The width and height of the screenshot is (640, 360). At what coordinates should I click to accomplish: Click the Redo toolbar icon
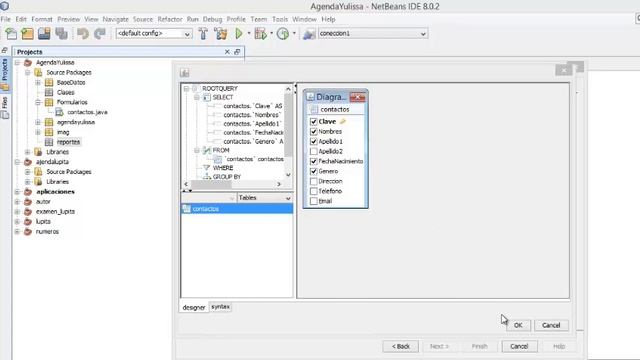click(x=100, y=33)
